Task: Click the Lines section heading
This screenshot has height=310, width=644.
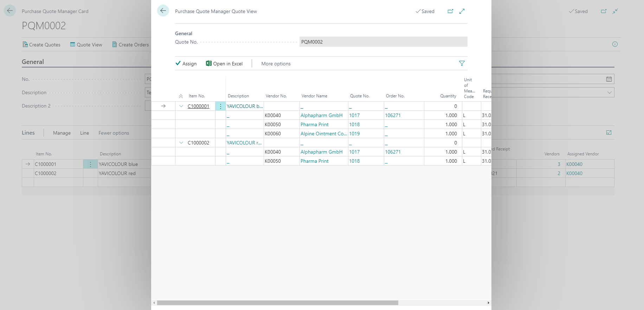Action: point(28,133)
